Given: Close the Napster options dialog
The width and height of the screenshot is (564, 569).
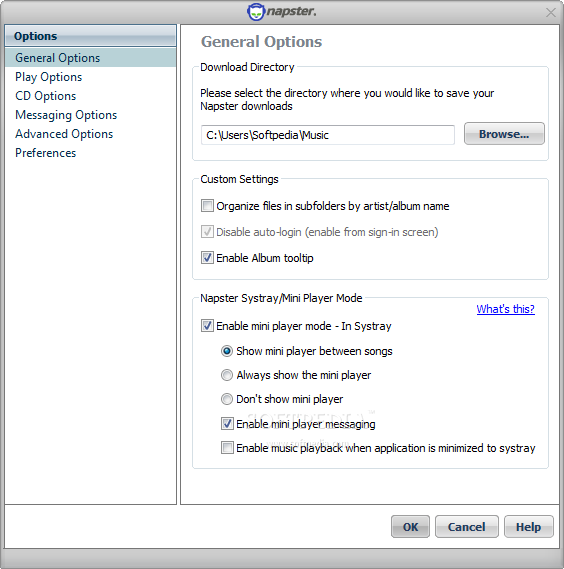Looking at the screenshot, I should point(551,13).
